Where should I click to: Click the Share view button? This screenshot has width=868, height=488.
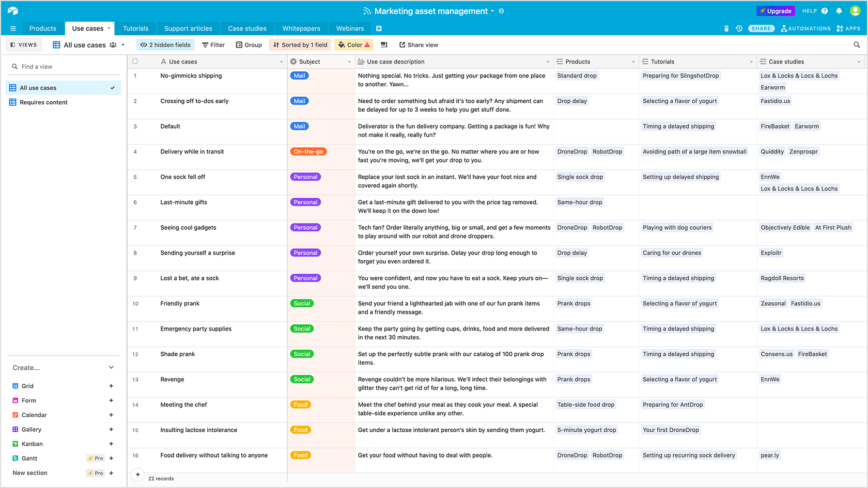point(419,45)
